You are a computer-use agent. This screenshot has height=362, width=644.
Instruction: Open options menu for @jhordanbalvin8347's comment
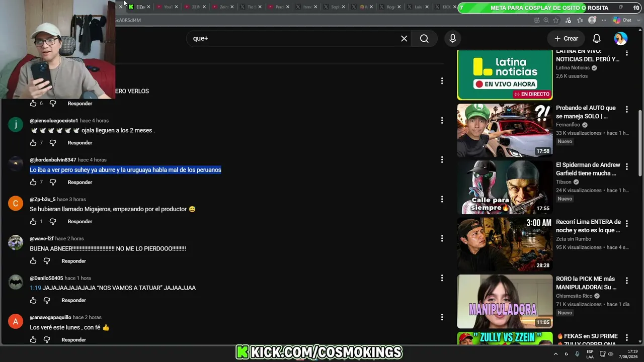442,160
